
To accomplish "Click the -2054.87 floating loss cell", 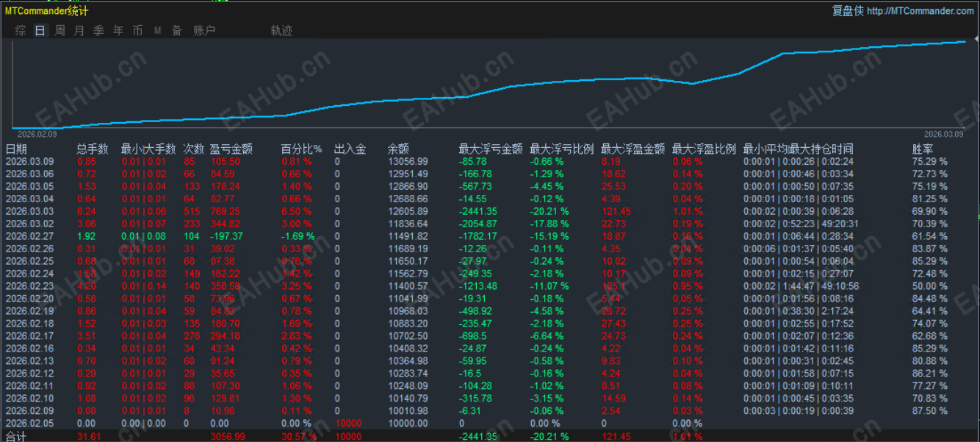I will (480, 224).
